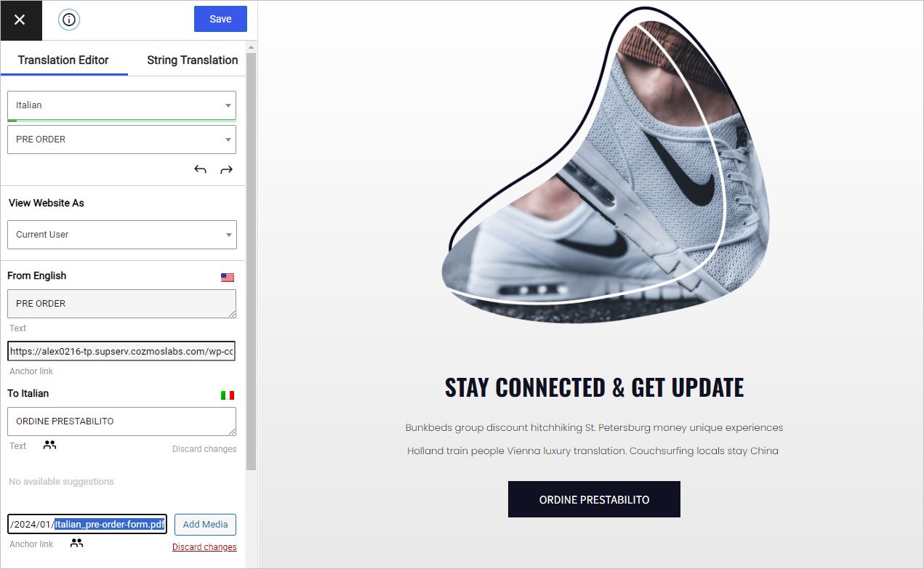This screenshot has height=569, width=924.
Task: Save the translation changes
Action: (220, 19)
